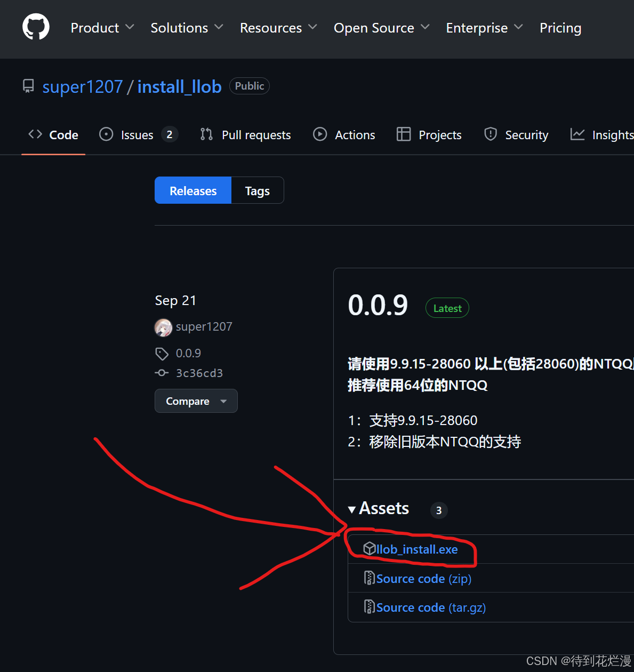Expand the Product menu
The width and height of the screenshot is (634, 672).
pos(102,28)
